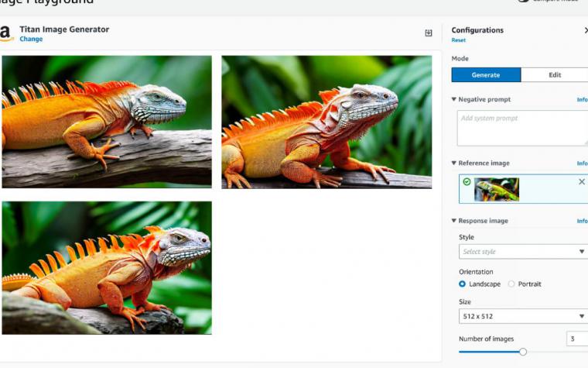Click the green checkmark on reference image

[467, 182]
